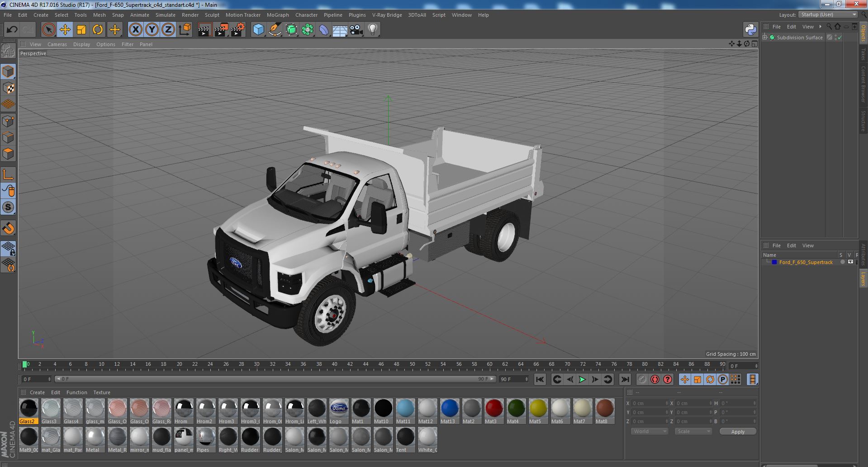Switch to Polygons mode in sidebar
Screen dimensions: 868x467
coord(8,154)
